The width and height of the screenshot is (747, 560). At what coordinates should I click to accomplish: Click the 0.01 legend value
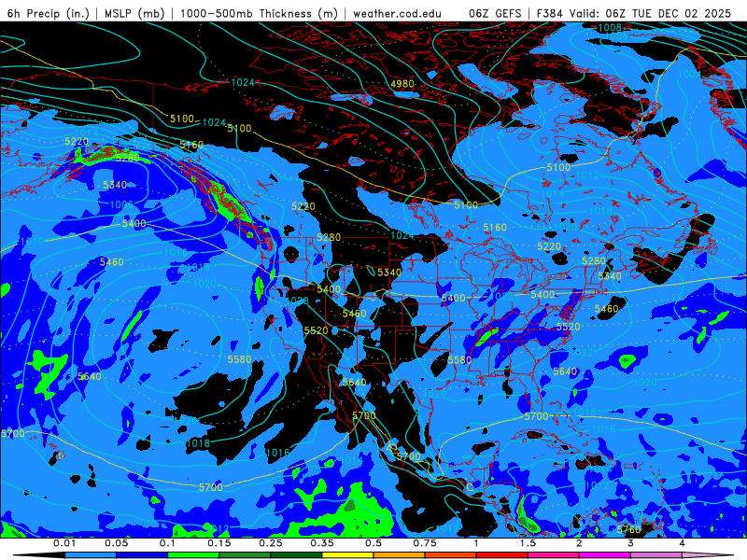(64, 543)
